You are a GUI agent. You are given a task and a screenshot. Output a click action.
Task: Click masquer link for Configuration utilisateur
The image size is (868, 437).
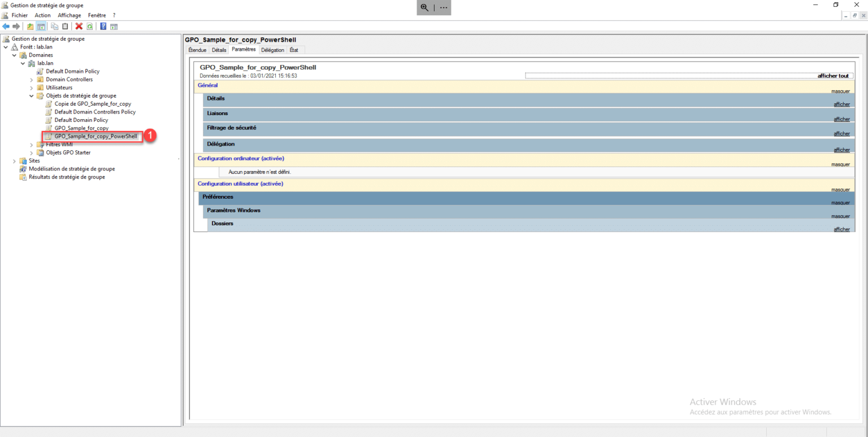pyautogui.click(x=840, y=190)
